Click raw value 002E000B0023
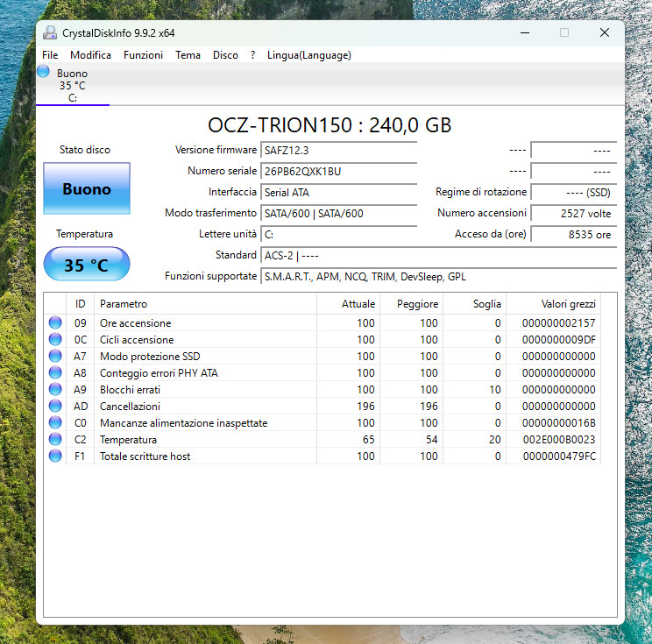The image size is (652, 644). pyautogui.click(x=559, y=440)
